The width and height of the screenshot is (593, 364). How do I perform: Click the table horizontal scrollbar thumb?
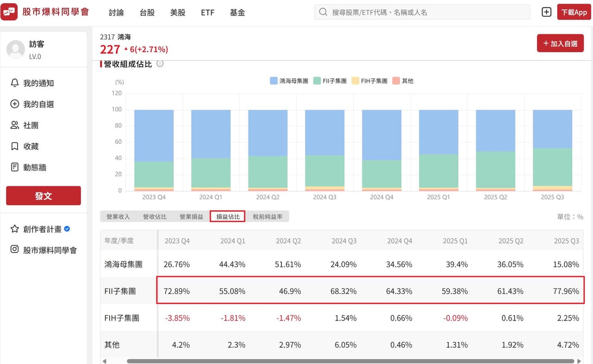[351, 361]
